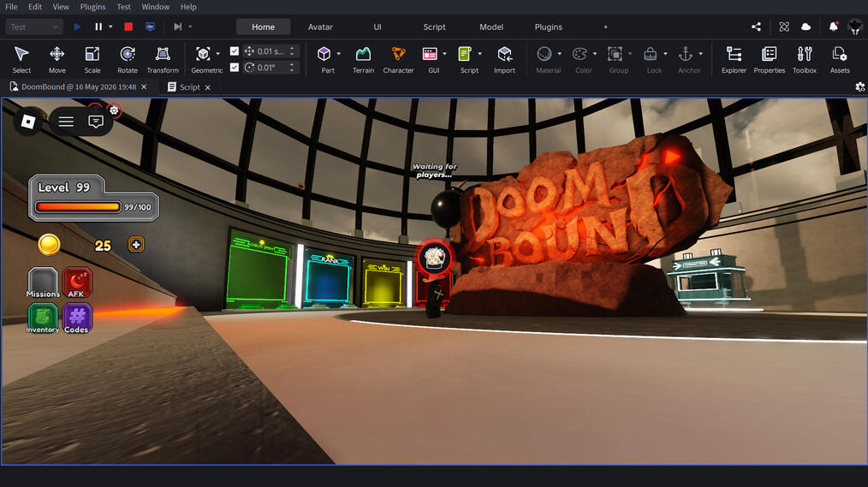Expand the Color dropdown arrow
The width and height of the screenshot is (868, 487).
[595, 54]
